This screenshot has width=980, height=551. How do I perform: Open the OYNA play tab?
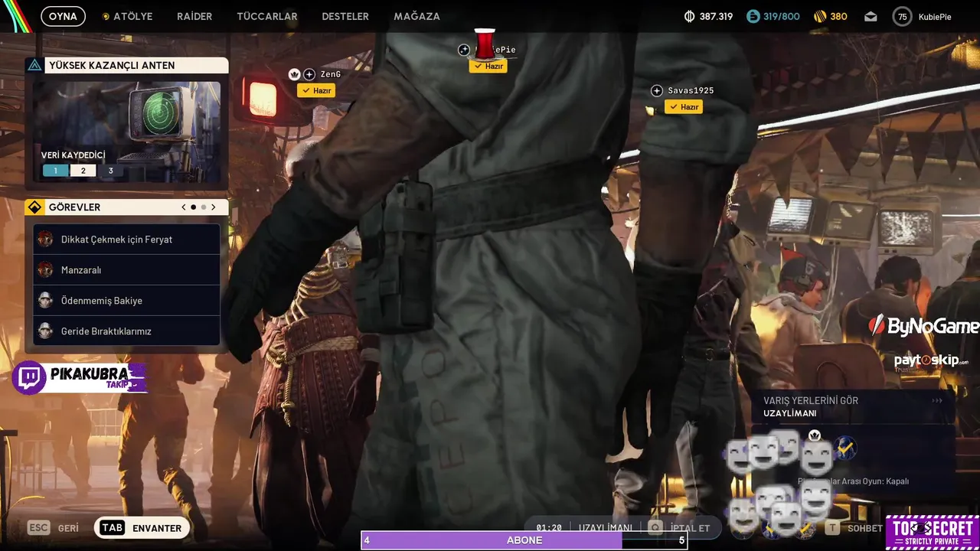(63, 16)
